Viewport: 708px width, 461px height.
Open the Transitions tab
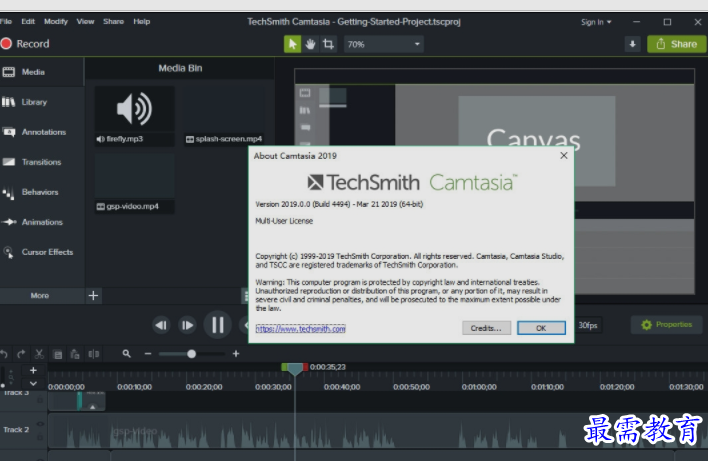point(42,162)
